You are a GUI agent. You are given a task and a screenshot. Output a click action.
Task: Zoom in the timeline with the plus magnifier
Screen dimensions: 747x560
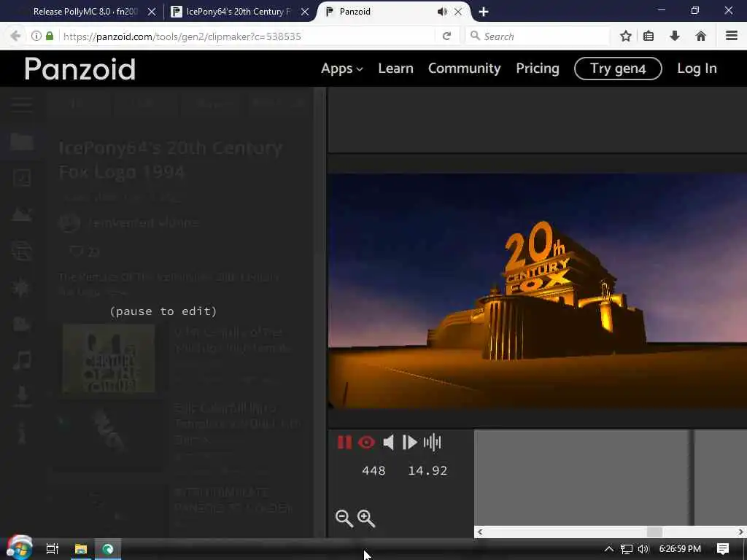pyautogui.click(x=366, y=518)
